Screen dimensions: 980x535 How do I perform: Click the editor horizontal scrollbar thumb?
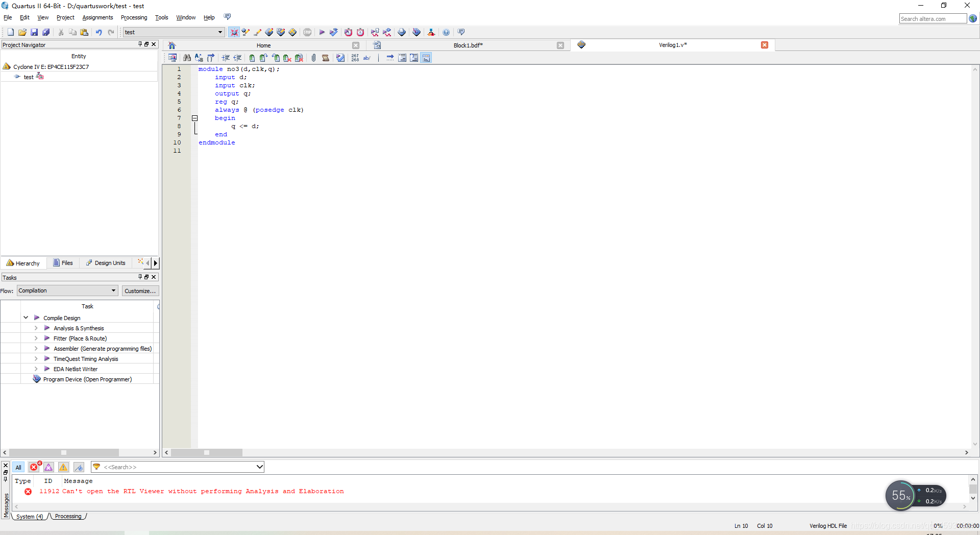point(207,453)
